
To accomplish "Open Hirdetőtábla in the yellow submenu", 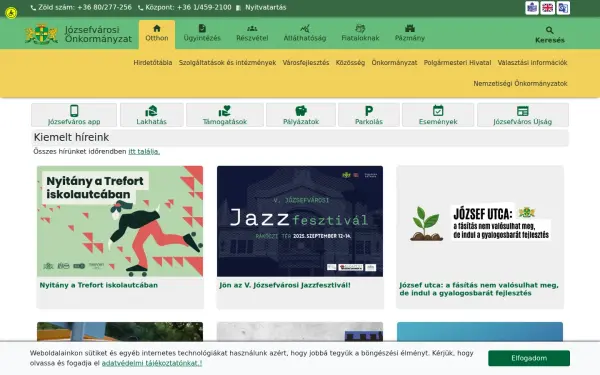I will pos(153,62).
